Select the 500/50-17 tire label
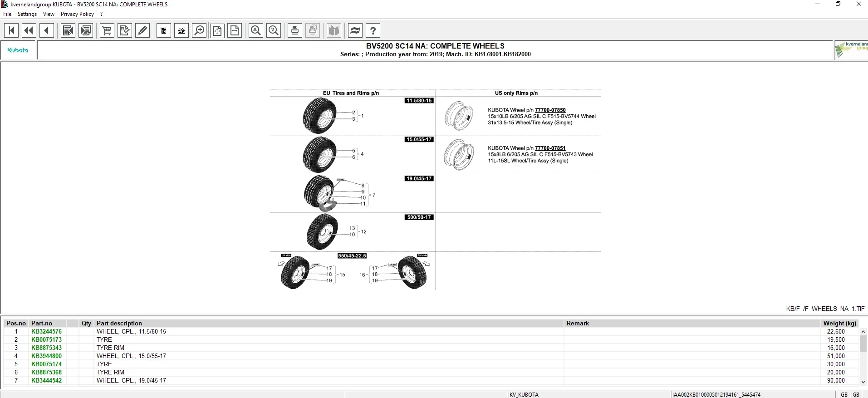 pyautogui.click(x=419, y=217)
